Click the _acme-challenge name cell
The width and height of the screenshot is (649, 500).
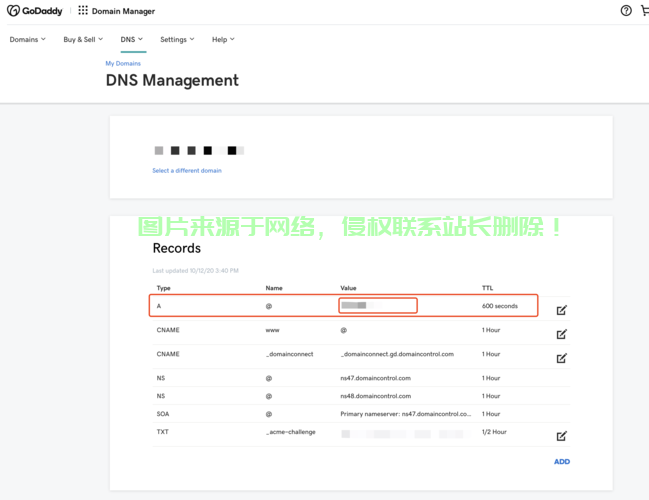pyautogui.click(x=291, y=432)
